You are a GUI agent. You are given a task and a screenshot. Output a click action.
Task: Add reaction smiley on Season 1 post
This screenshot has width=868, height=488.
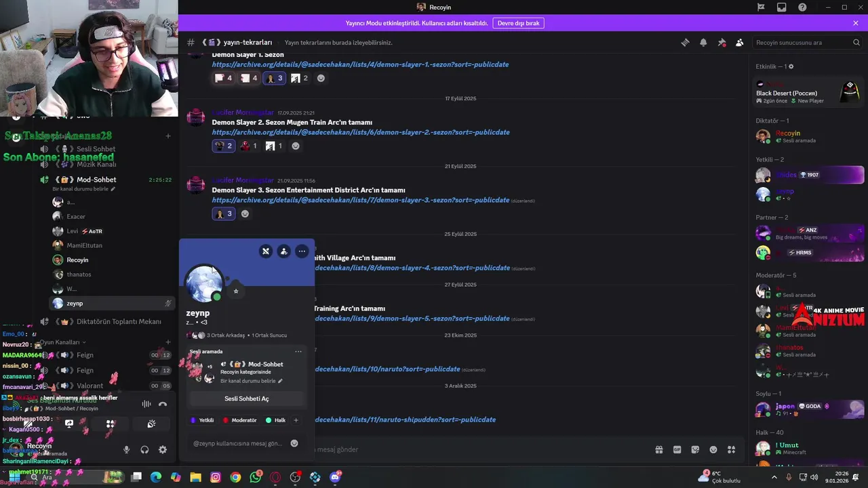[x=321, y=78]
